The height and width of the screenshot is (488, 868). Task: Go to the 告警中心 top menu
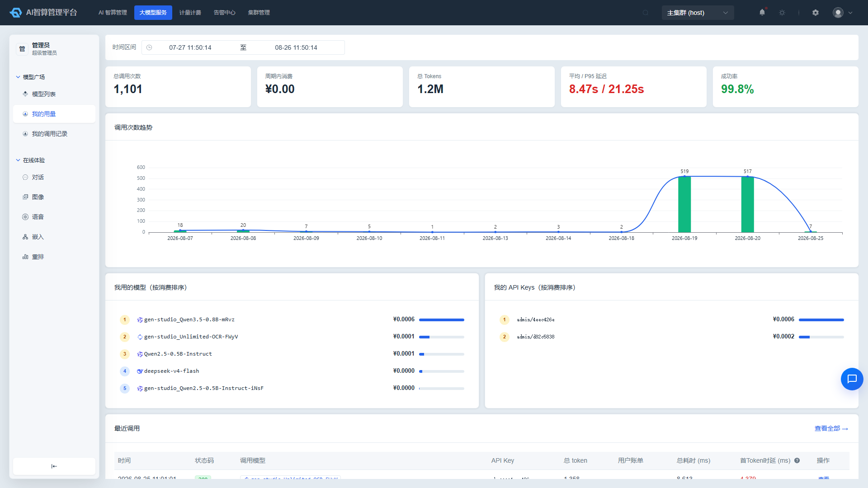coord(225,13)
